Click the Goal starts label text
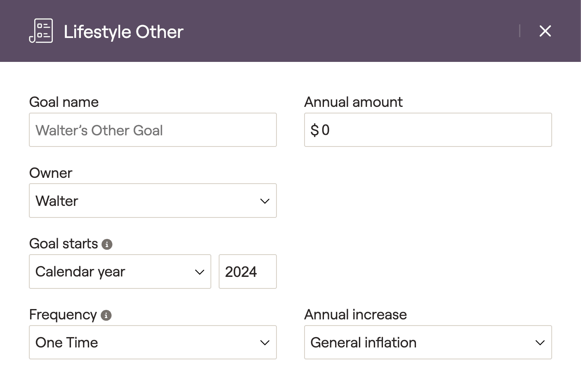 click(64, 244)
